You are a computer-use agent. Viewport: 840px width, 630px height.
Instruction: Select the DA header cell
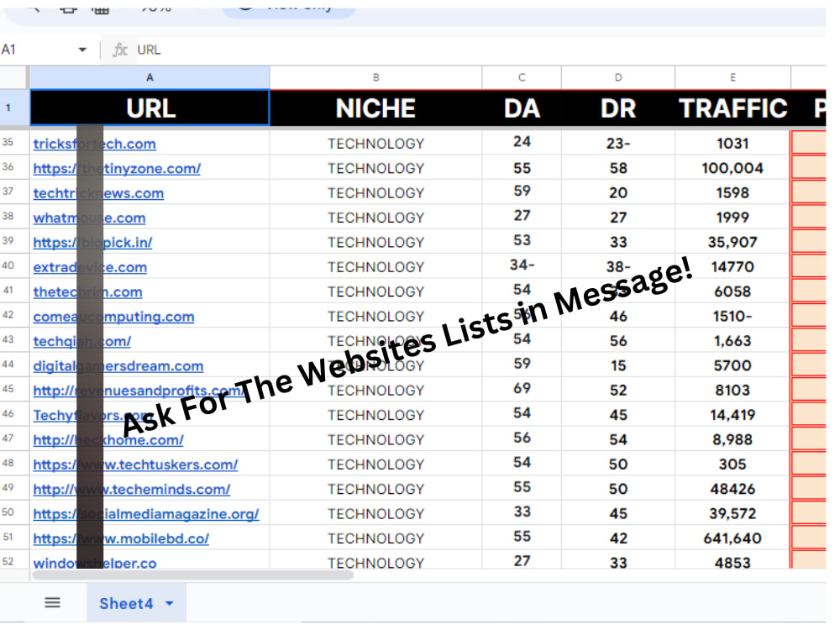point(522,108)
